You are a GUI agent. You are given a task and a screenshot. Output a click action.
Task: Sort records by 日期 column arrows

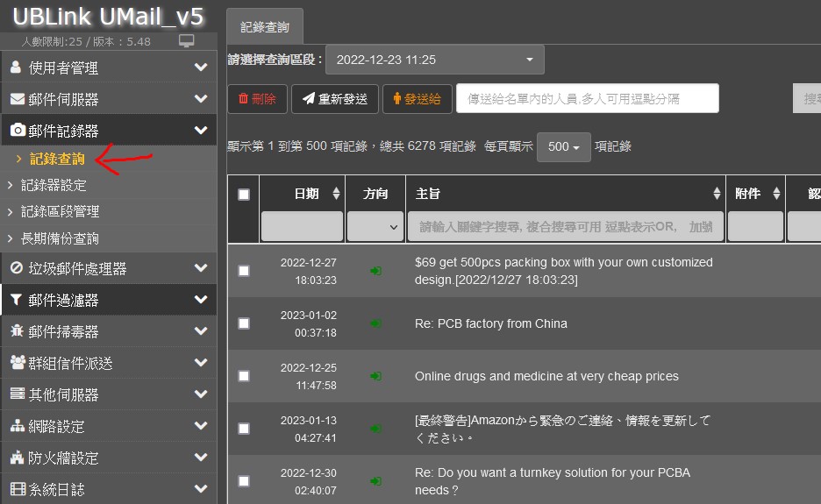pos(336,194)
